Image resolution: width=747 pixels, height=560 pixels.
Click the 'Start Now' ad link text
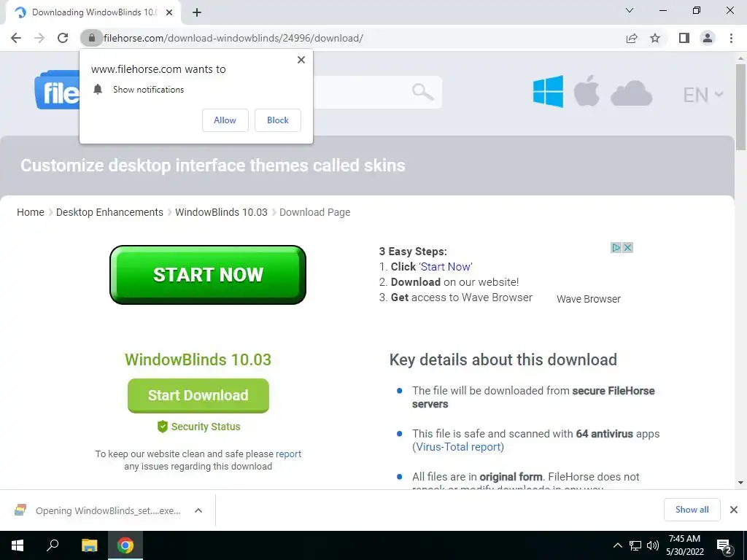click(x=446, y=267)
